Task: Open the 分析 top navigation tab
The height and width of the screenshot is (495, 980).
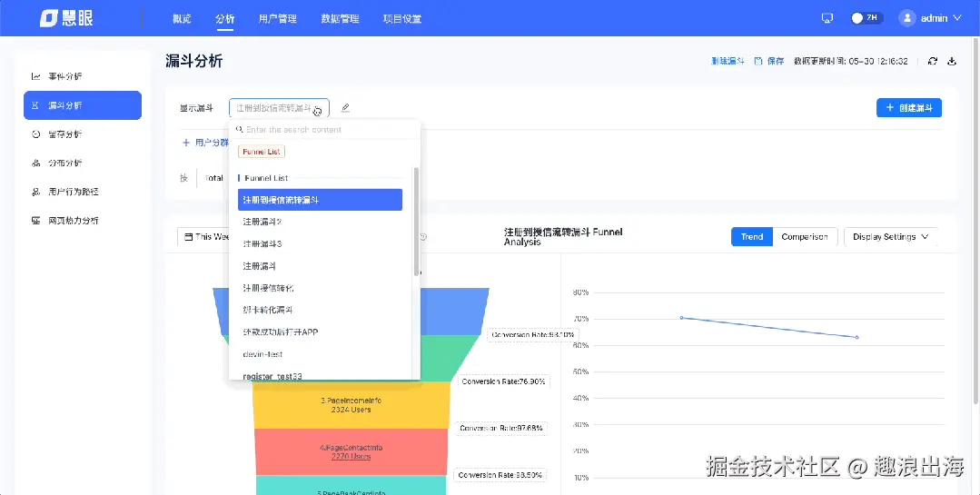Action: pos(225,19)
